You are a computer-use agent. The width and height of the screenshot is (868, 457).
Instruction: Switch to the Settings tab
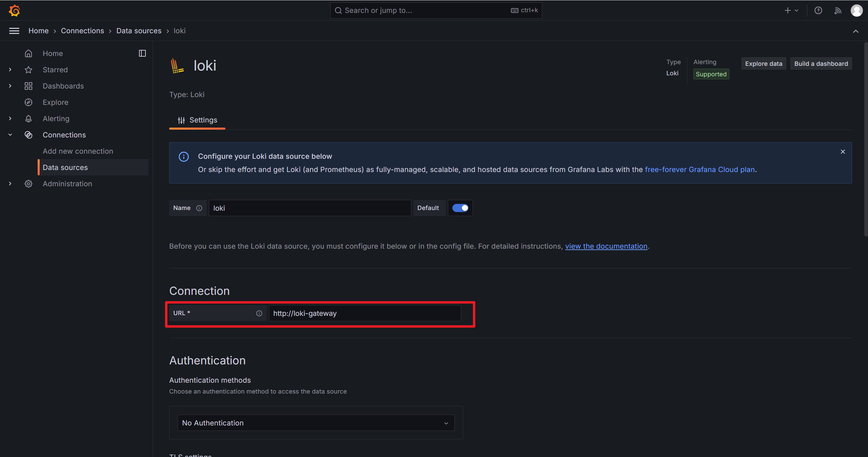click(x=197, y=120)
